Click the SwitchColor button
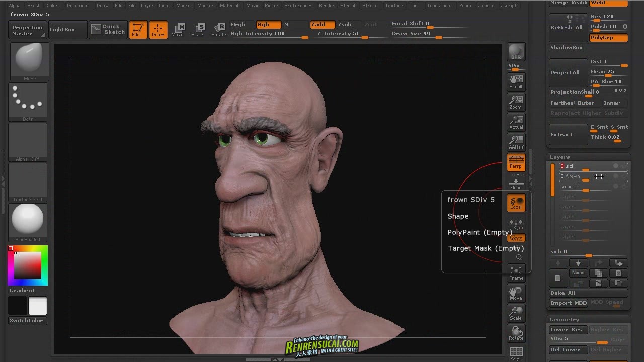 pos(27,321)
